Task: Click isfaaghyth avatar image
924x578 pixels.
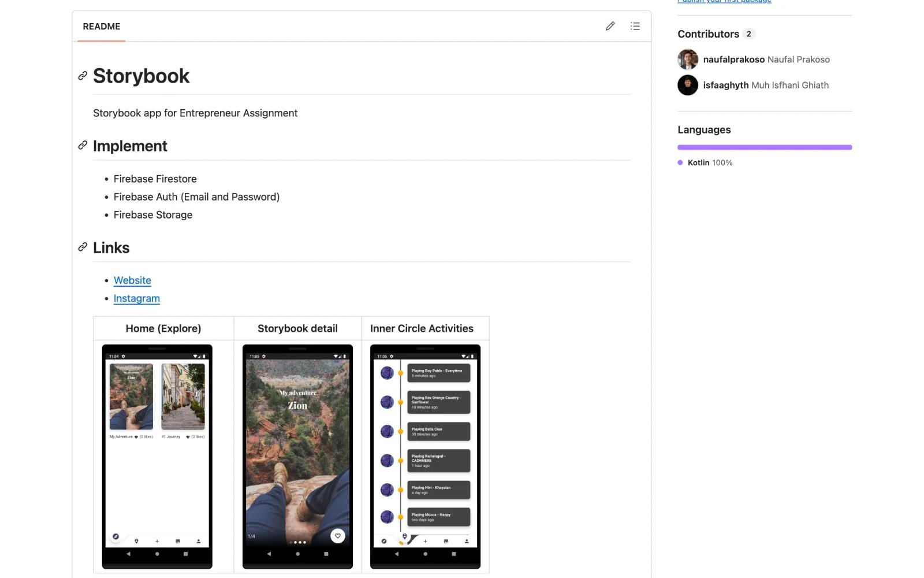Action: 688,85
